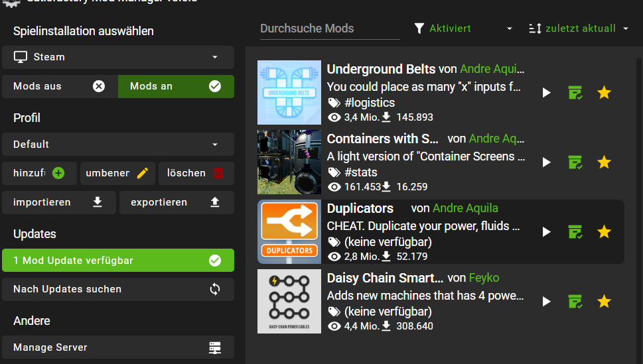Click play arrow in Duplicators row
The image size is (643, 364).
point(546,232)
